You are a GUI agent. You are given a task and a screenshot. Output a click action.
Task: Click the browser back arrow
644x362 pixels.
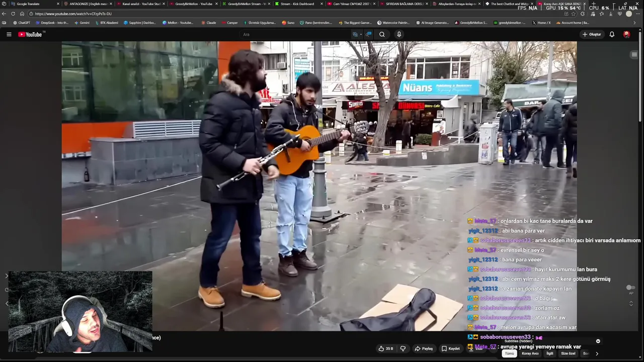(x=5, y=14)
